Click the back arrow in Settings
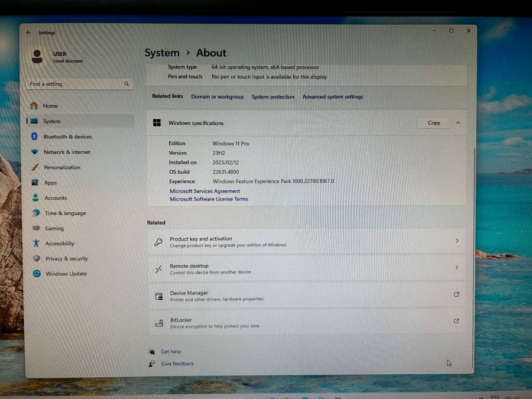Image resolution: width=532 pixels, height=399 pixels. coord(28,33)
